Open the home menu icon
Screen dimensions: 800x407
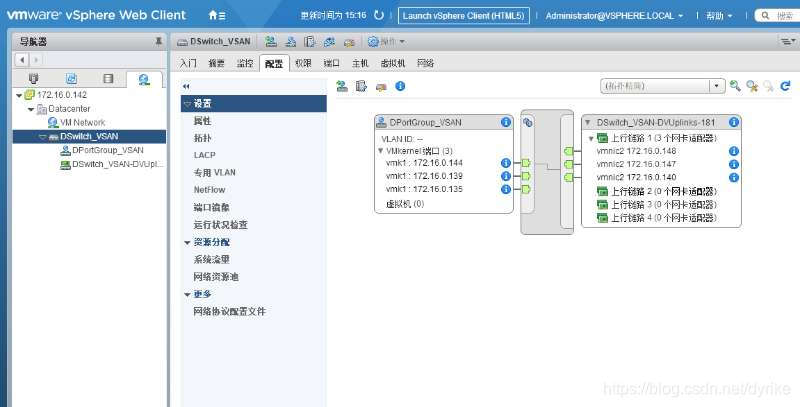(x=217, y=15)
